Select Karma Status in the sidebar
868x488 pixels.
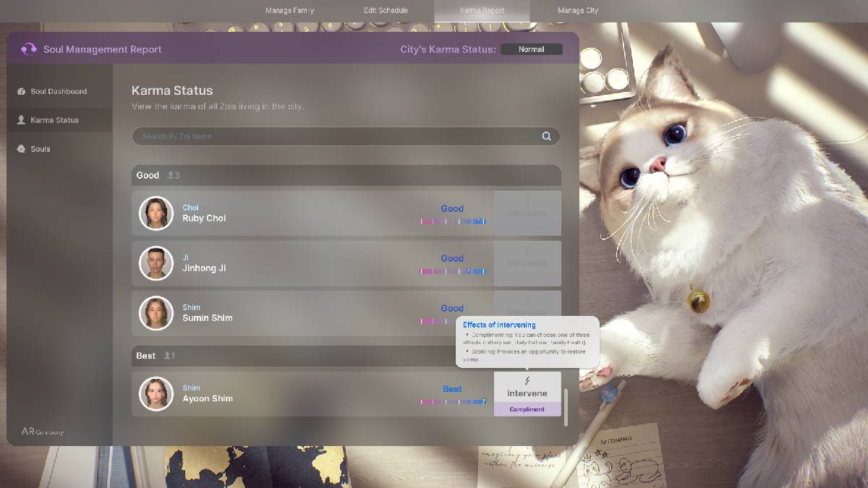coord(59,120)
